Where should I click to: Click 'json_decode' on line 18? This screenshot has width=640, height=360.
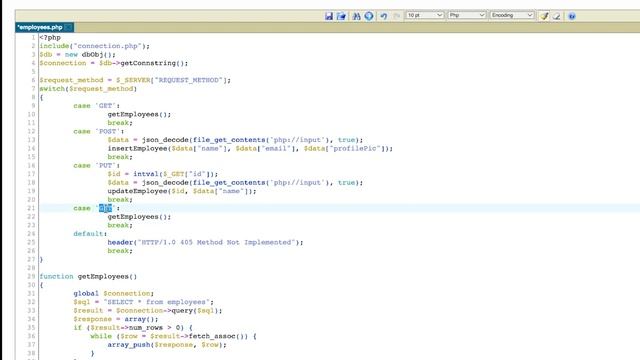click(165, 183)
